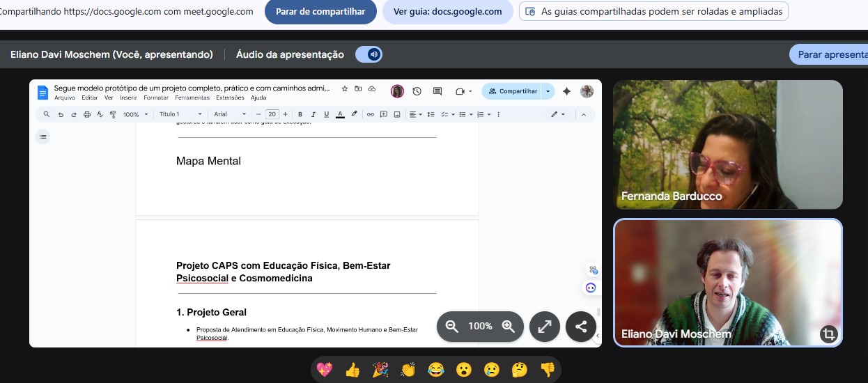Click the round share icon button
Viewport: 868px width, 383px height.
click(581, 327)
